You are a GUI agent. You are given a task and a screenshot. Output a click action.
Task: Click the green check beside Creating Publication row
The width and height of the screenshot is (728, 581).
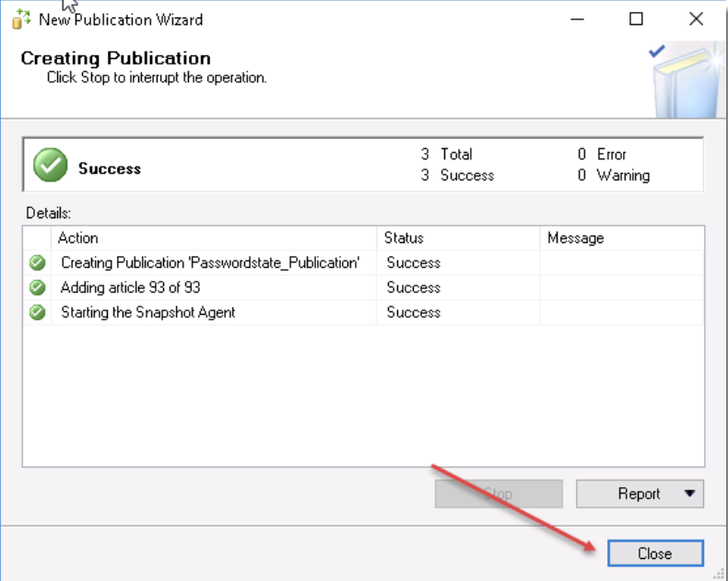37,262
